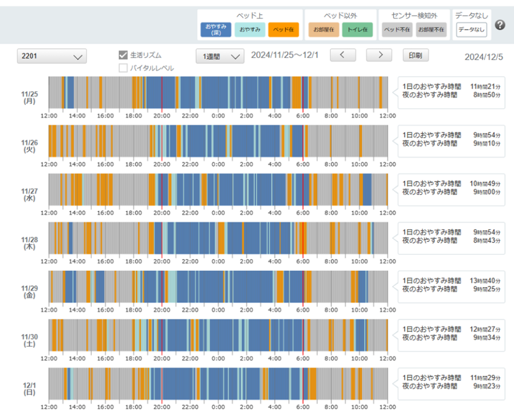Screen dimensions: 514x420
Task: Click the red 20:00 marker on 11/27 timeline
Action: [162, 190]
